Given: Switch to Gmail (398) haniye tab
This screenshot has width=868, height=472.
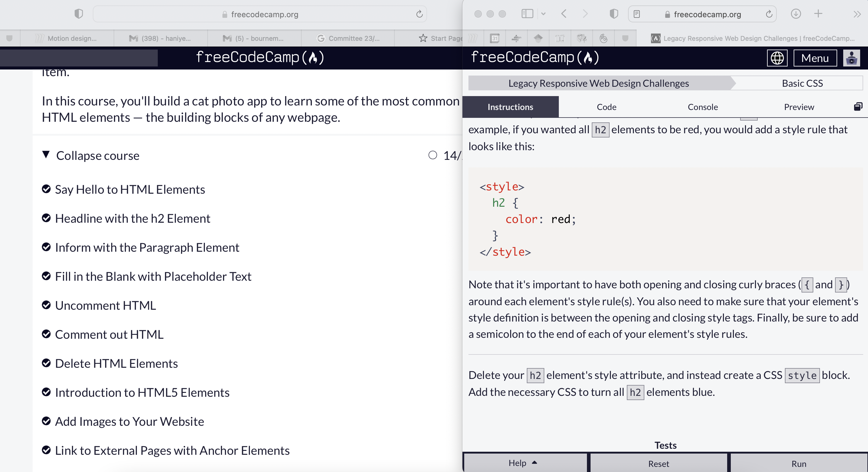Looking at the screenshot, I should 160,38.
